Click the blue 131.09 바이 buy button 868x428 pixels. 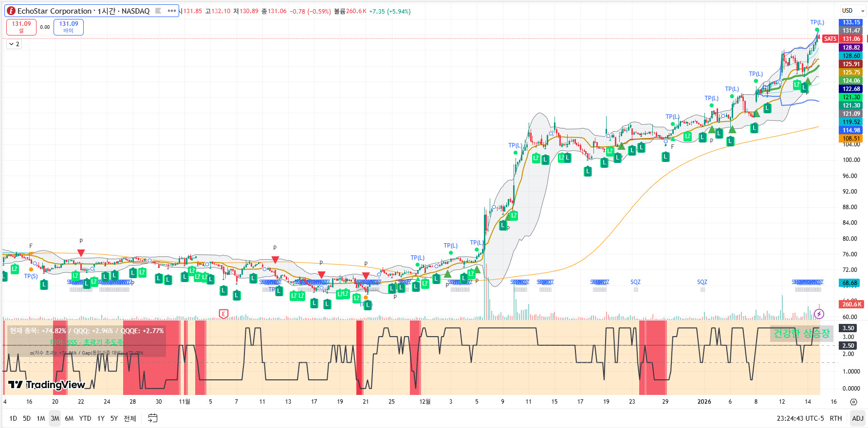(x=69, y=27)
